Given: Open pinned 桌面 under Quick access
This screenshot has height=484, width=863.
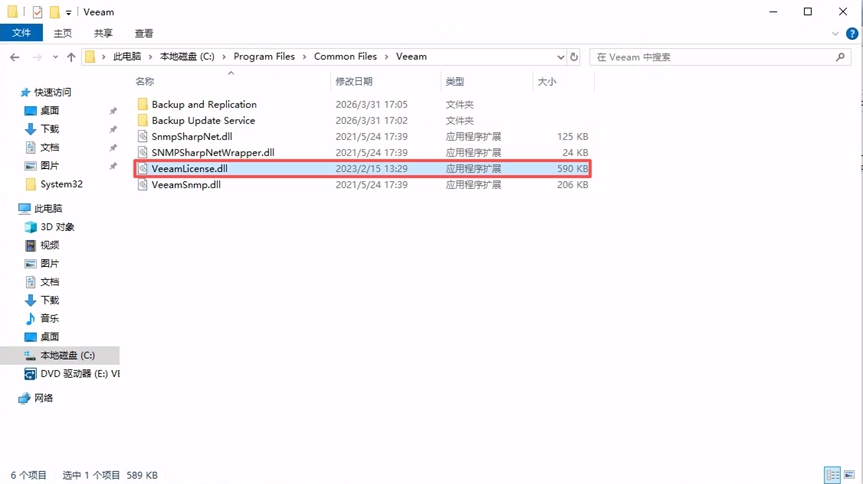Looking at the screenshot, I should pyautogui.click(x=50, y=110).
